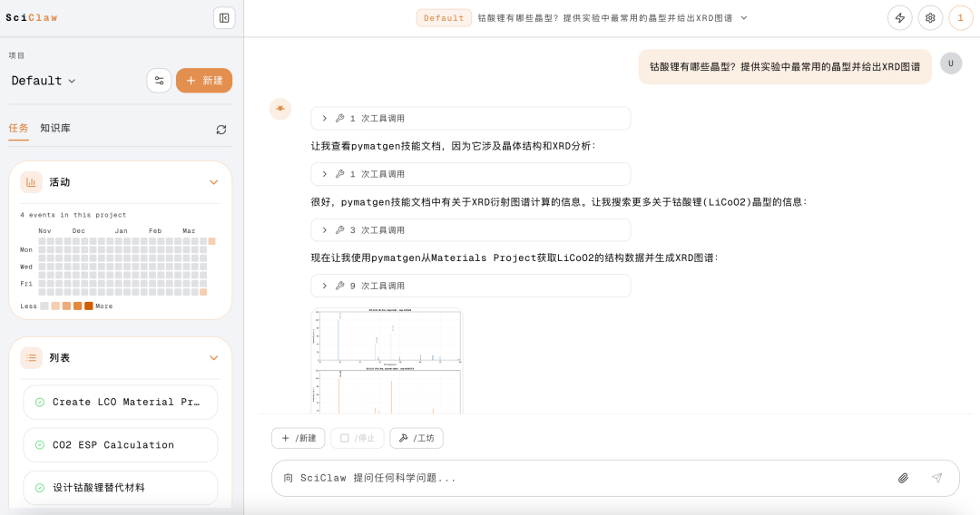The image size is (980, 515).
Task: Open the conversation title dropdown chevron
Action: 744,17
